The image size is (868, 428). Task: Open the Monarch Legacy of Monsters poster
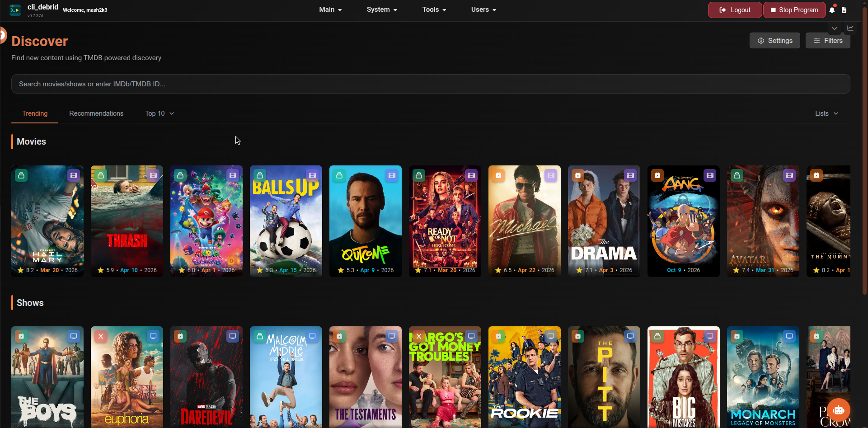763,377
